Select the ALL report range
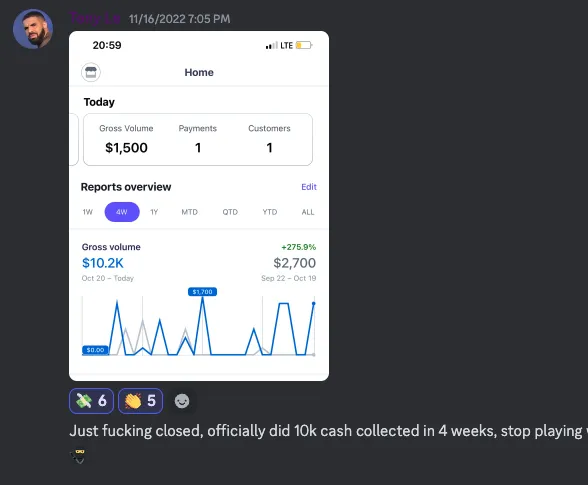Image resolution: width=588 pixels, height=485 pixels. (308, 212)
